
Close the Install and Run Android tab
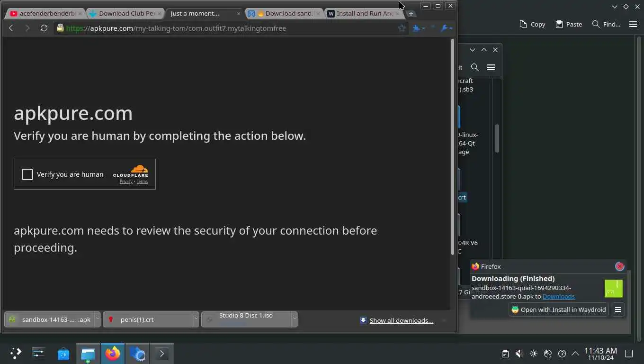click(x=397, y=14)
